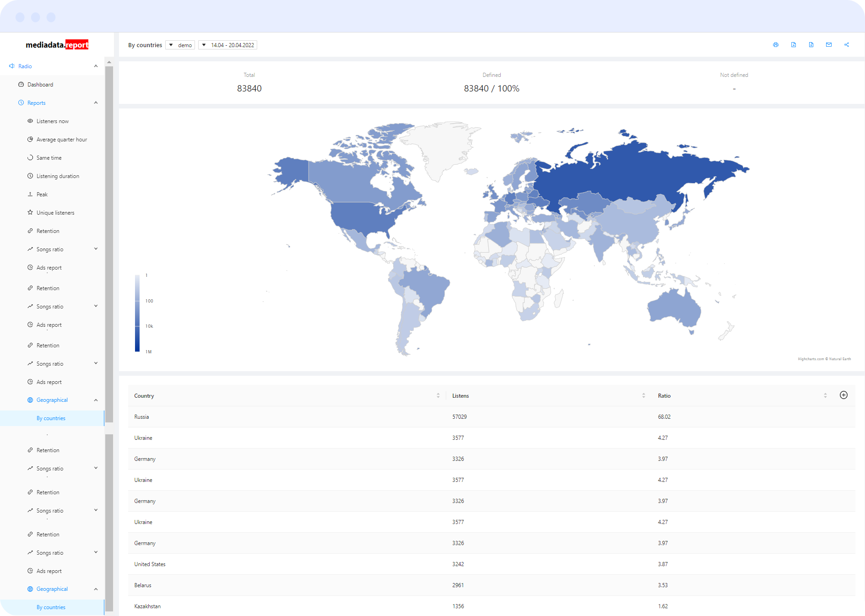Click the map legend color gradient bar

tap(137, 313)
